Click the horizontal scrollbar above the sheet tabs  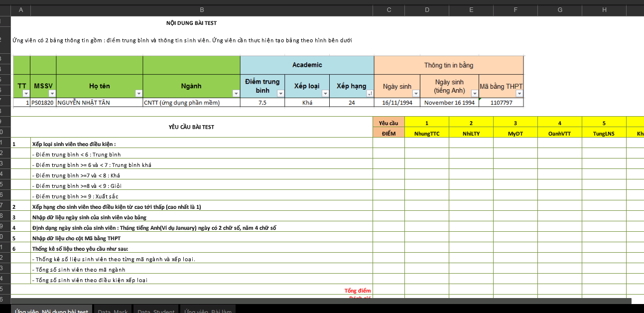pos(319,301)
